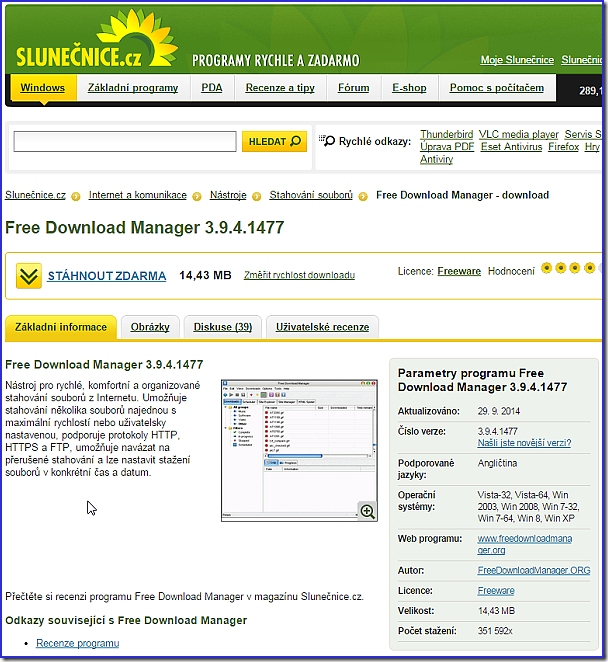Focus the search input field
This screenshot has height=662, width=608.
coord(125,141)
